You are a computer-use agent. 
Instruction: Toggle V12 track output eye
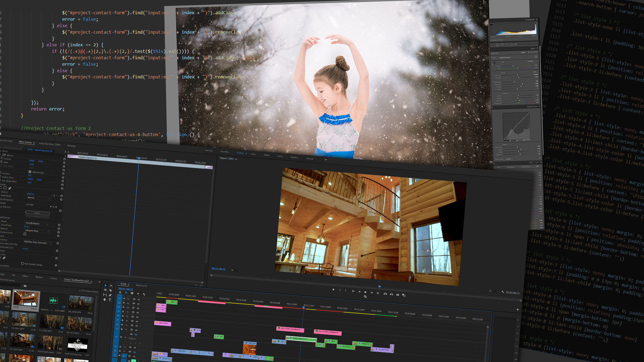(x=139, y=300)
